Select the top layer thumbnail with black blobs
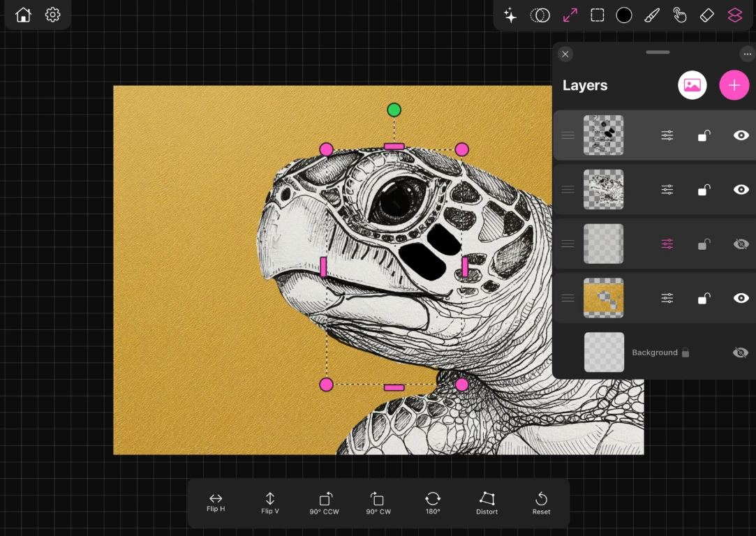This screenshot has width=756, height=536. click(604, 135)
